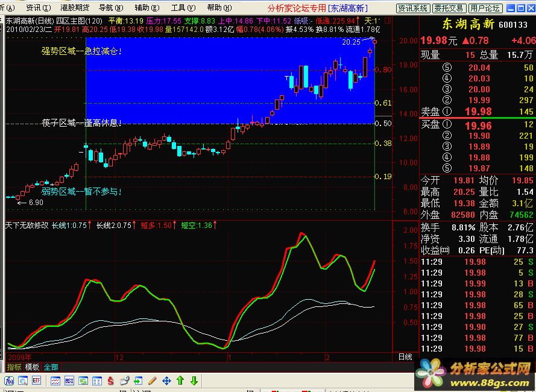This screenshot has height=392, width=536.
Task: Click the stock code 600133
Action: [x=513, y=25]
